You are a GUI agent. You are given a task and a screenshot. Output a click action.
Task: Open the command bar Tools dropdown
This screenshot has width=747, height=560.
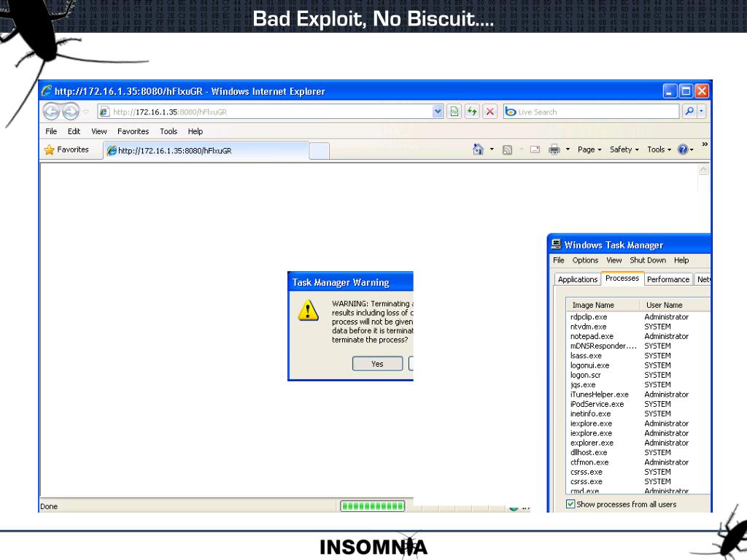point(659,149)
